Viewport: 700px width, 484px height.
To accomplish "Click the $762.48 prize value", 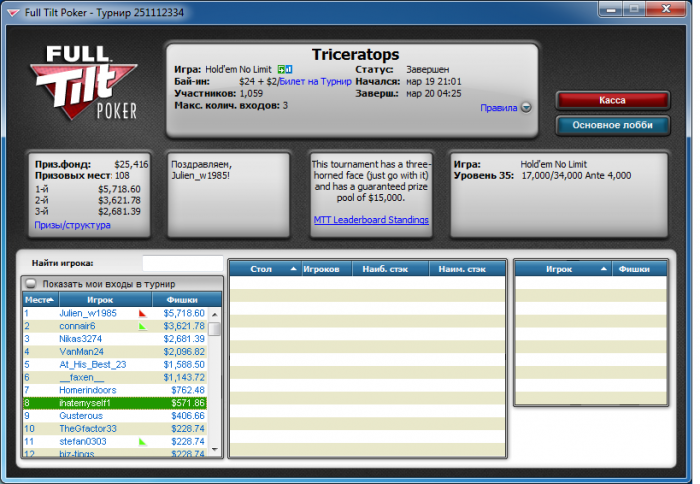I will pyautogui.click(x=188, y=390).
